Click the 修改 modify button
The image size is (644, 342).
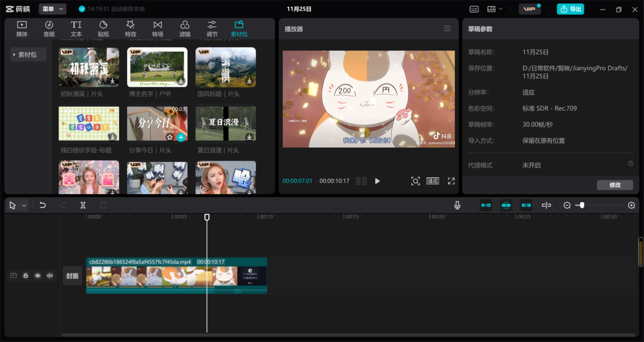(615, 185)
